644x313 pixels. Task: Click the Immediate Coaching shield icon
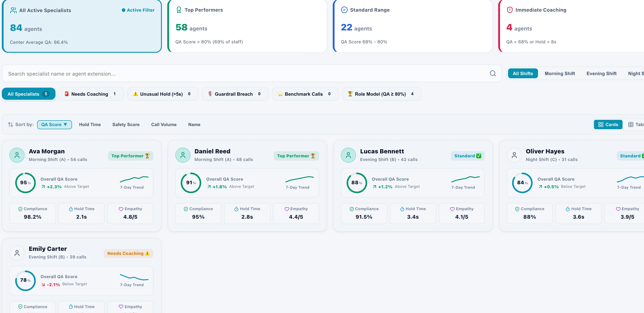pyautogui.click(x=510, y=10)
